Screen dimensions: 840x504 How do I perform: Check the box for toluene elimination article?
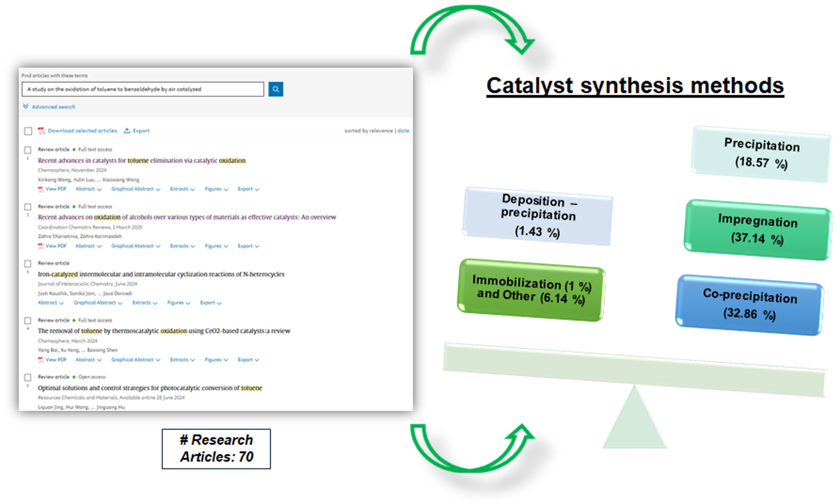click(x=28, y=150)
